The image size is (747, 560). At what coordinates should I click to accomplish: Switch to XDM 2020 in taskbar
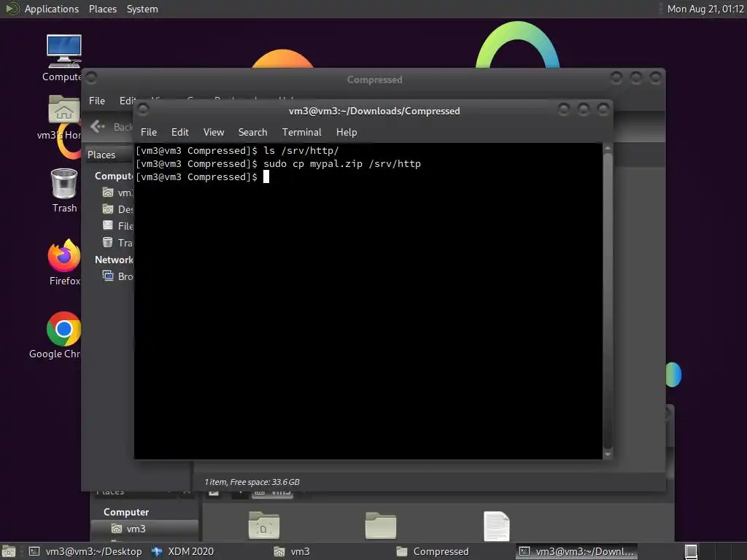click(183, 551)
